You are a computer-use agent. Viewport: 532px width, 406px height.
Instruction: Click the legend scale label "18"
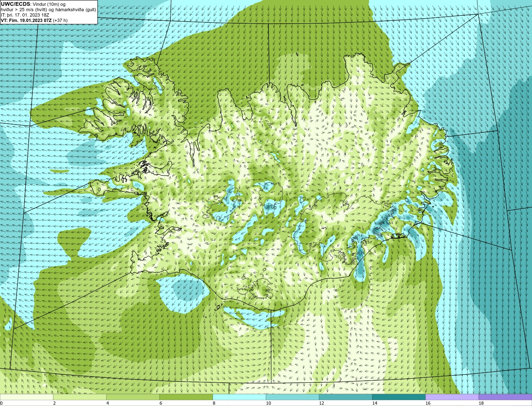[x=481, y=403]
